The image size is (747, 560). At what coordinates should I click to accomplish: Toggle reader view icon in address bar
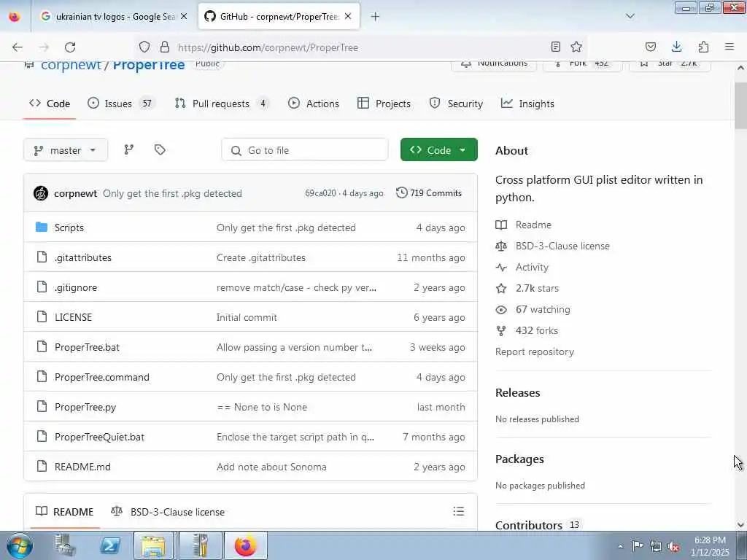(x=555, y=47)
